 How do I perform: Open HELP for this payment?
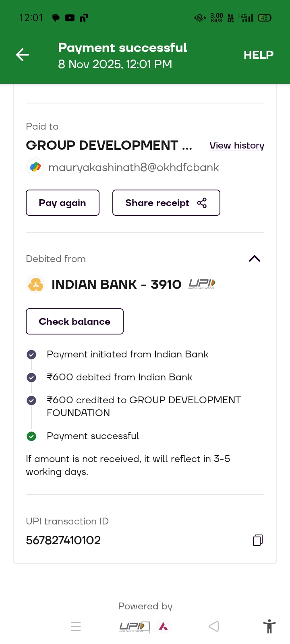pos(258,55)
